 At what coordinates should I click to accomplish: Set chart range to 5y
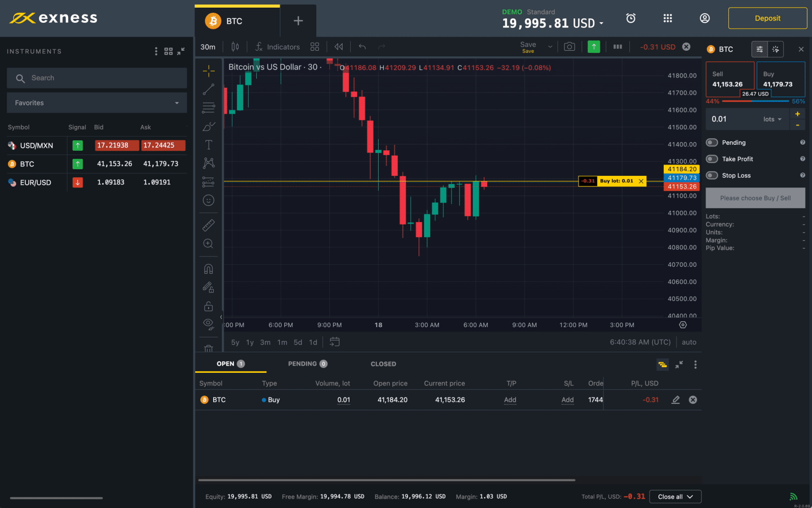coord(235,342)
